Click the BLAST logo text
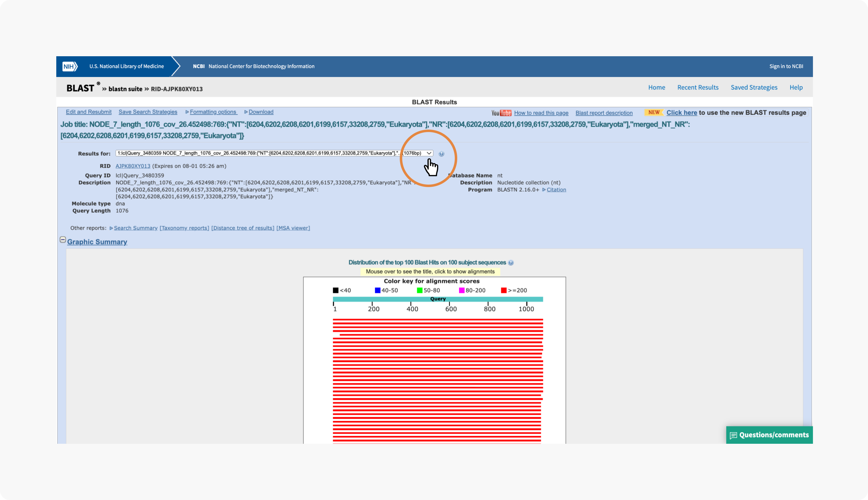The height and width of the screenshot is (500, 868). pos(80,88)
